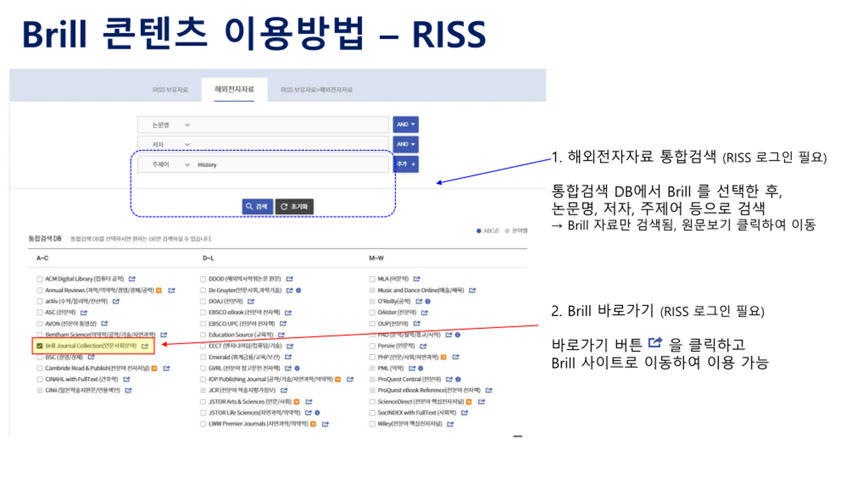Click ProQuest Central info icon
Image resolution: width=868 pixels, height=488 pixels.
(458, 379)
